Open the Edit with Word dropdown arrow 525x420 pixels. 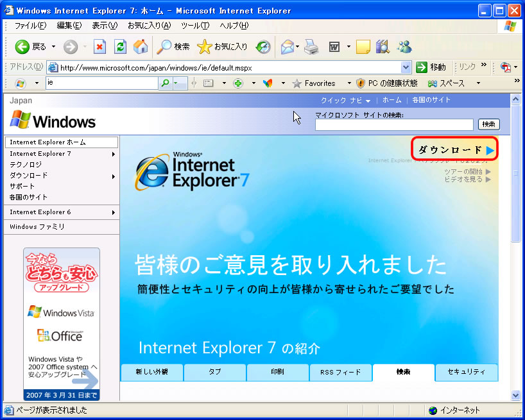click(x=349, y=47)
